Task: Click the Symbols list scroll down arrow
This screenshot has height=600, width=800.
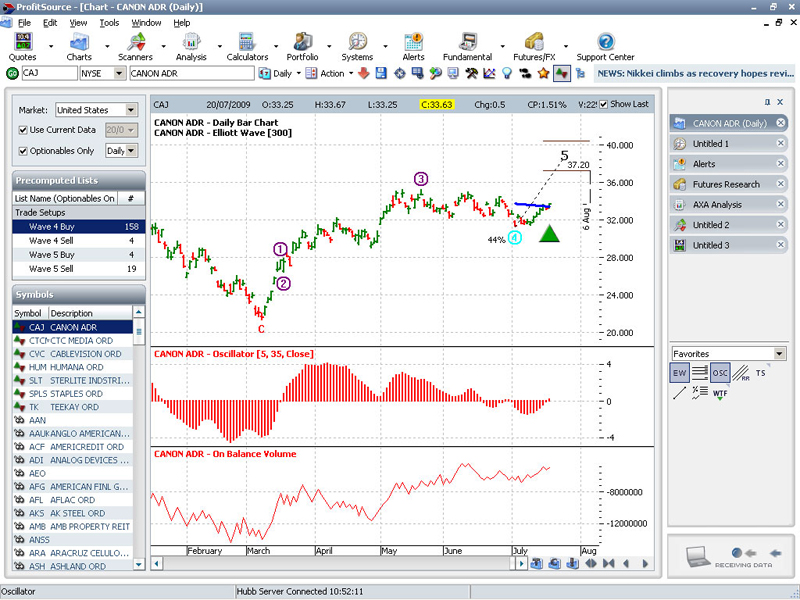Action: [139, 564]
